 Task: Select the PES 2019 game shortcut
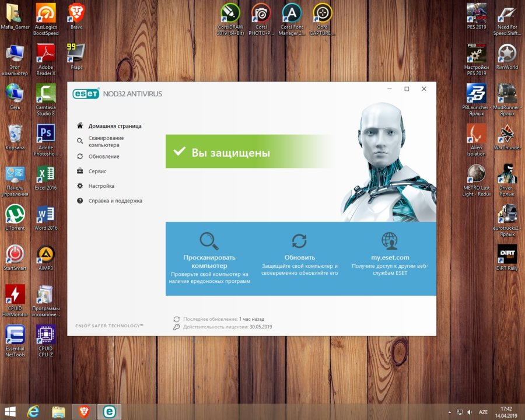point(477,17)
